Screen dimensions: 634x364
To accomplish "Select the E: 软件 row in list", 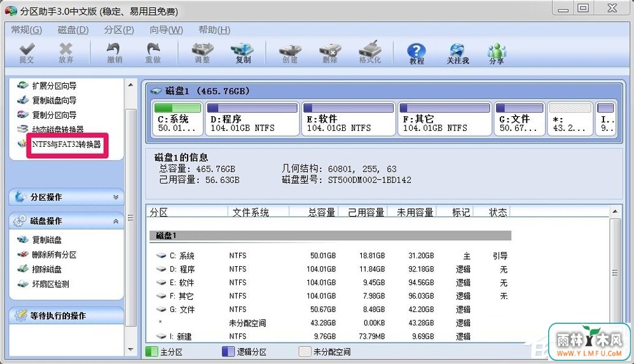I will (330, 283).
